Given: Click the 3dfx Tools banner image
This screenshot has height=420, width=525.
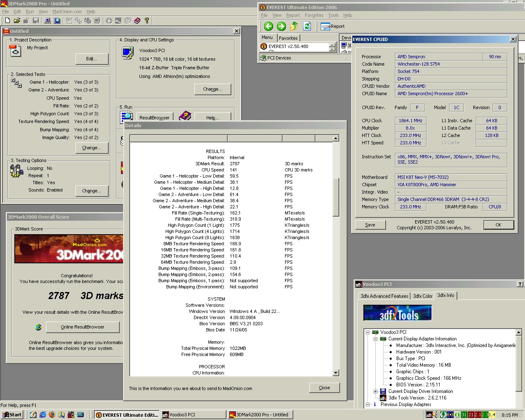Looking at the screenshot, I should [397, 313].
